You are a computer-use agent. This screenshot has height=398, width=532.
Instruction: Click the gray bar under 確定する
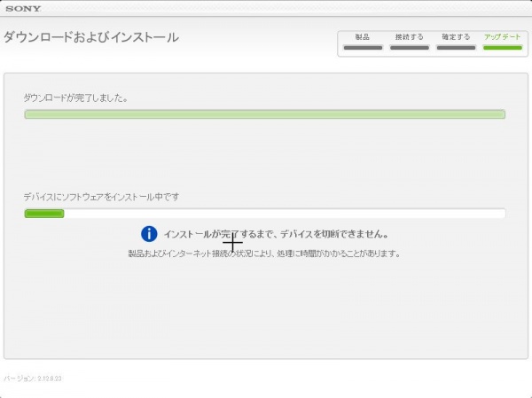pyautogui.click(x=456, y=47)
